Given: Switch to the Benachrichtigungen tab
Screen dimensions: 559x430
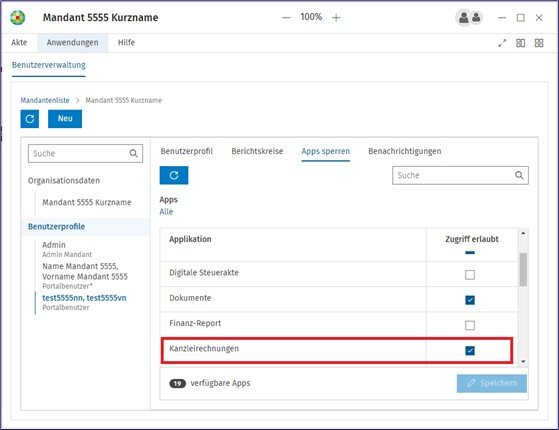Looking at the screenshot, I should (405, 151).
